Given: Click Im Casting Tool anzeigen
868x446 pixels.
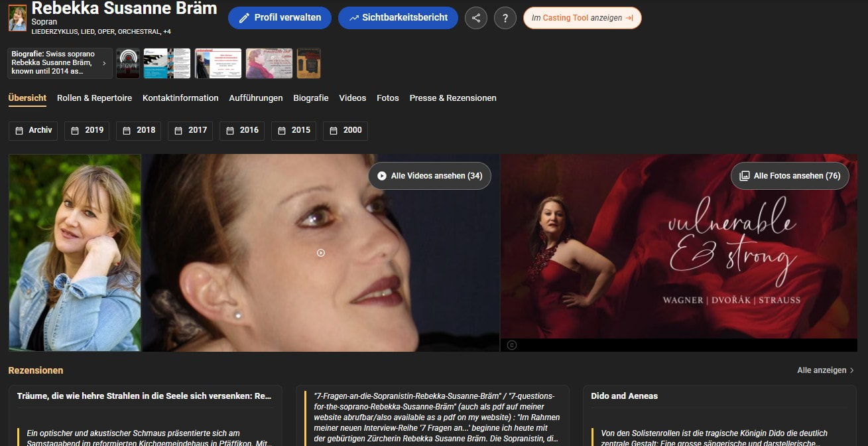Looking at the screenshot, I should 582,18.
